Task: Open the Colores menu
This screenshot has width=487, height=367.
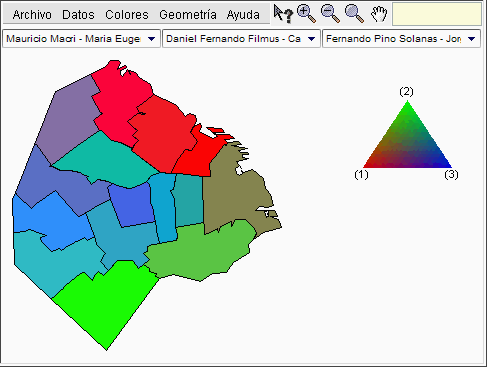Action: click(127, 15)
